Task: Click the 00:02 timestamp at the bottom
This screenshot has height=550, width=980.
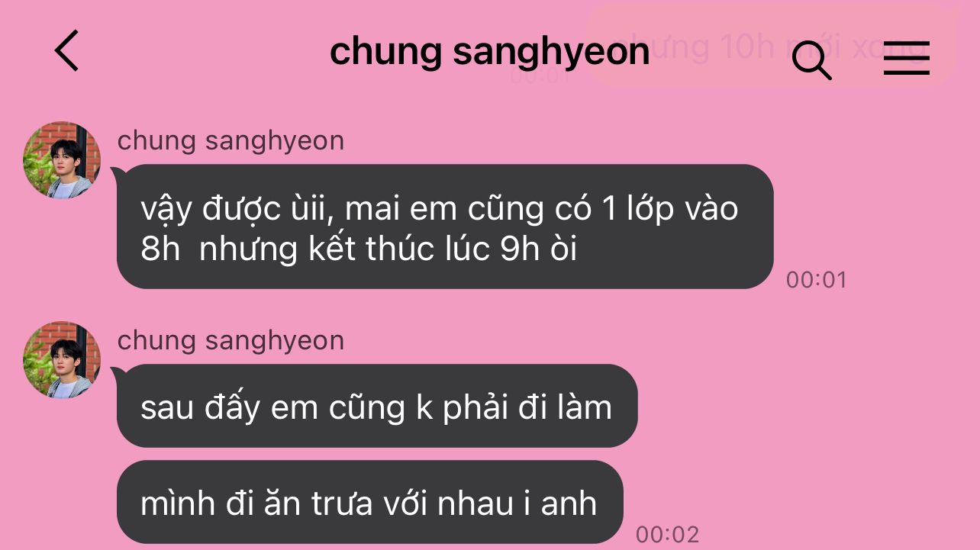Action: click(667, 534)
